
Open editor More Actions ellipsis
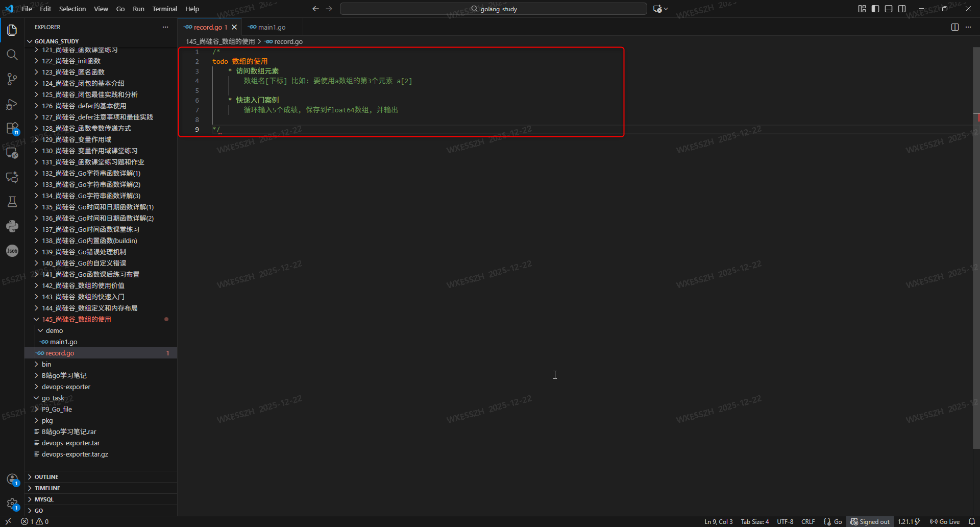[968, 27]
